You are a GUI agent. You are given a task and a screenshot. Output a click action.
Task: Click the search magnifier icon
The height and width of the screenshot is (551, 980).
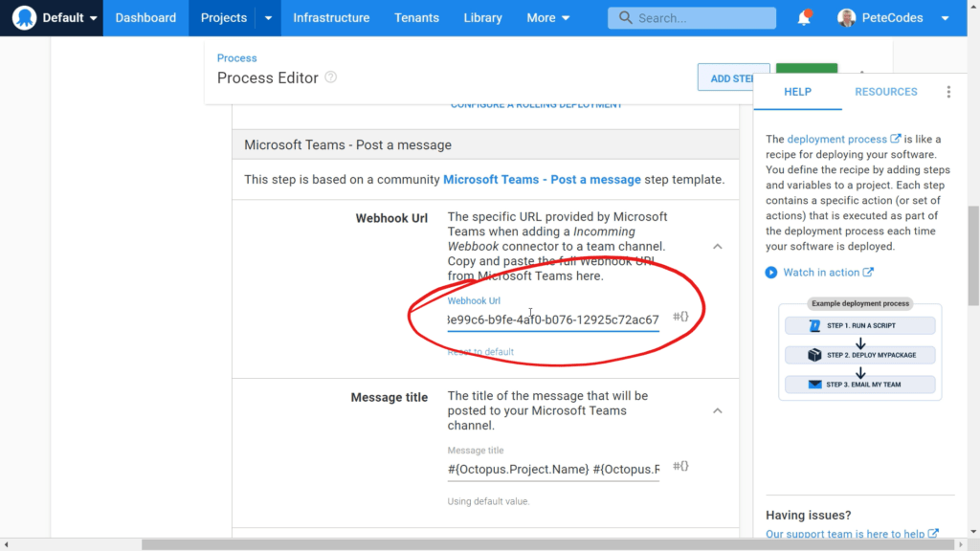(x=625, y=17)
